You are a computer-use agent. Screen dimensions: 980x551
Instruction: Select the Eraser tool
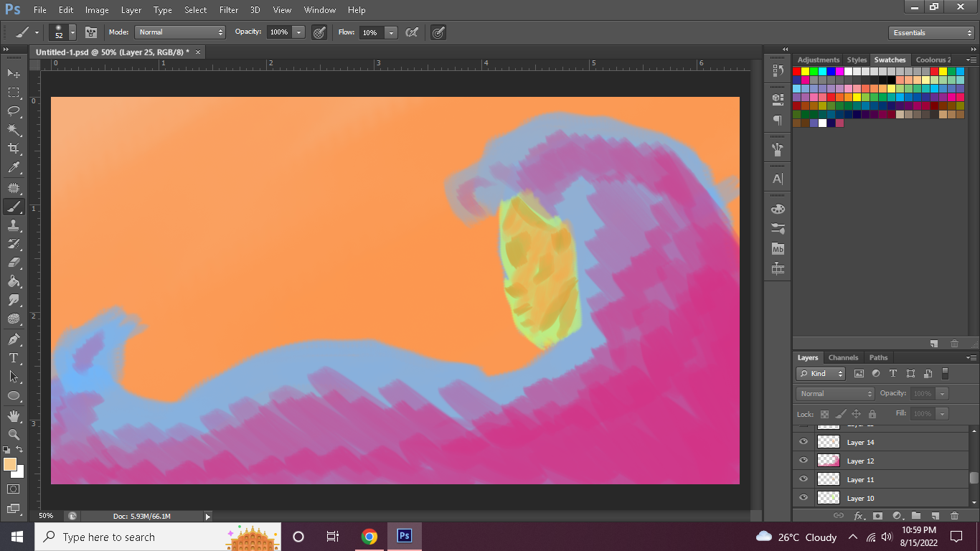pos(14,263)
